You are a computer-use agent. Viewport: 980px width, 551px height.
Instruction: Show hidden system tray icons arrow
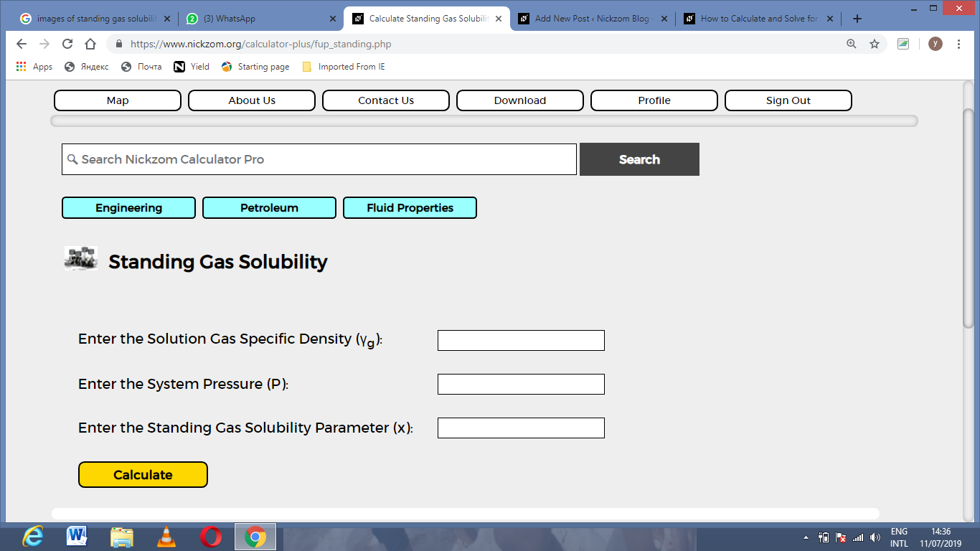806,537
